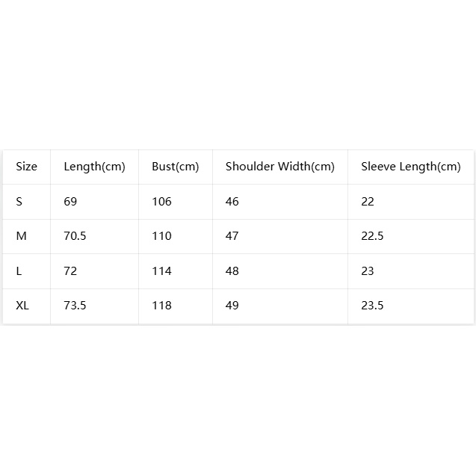Click shoulder width value 47
The image size is (476, 476).
(x=232, y=236)
